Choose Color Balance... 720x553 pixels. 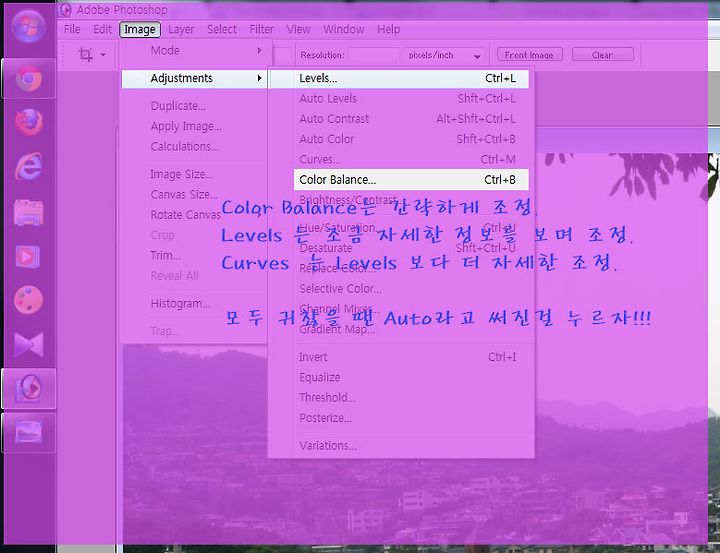(411, 180)
